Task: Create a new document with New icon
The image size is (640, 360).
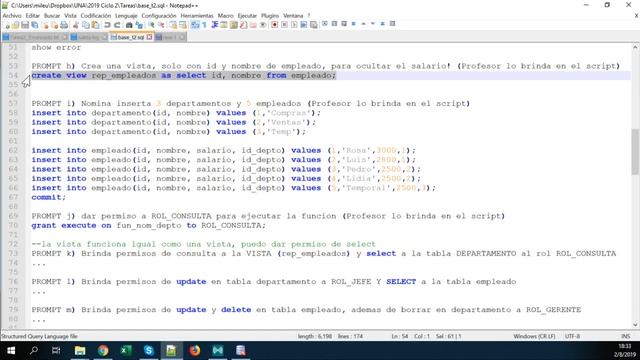Action: [x=7, y=25]
